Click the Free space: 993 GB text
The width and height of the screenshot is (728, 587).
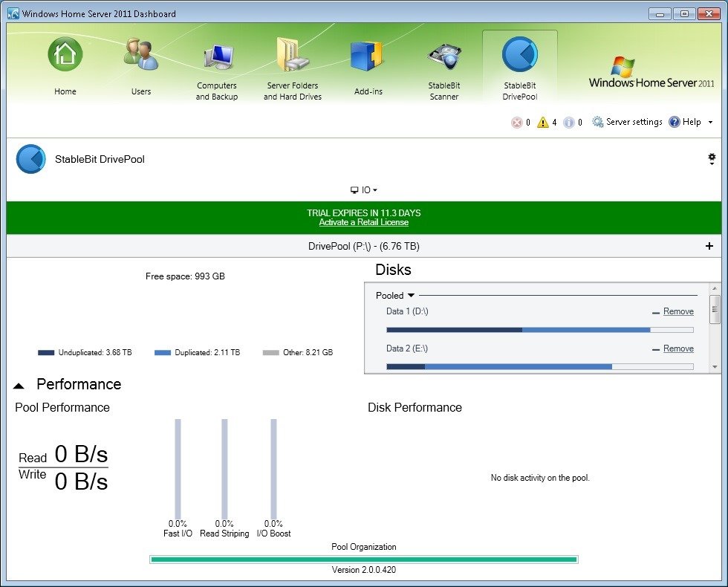click(x=185, y=276)
